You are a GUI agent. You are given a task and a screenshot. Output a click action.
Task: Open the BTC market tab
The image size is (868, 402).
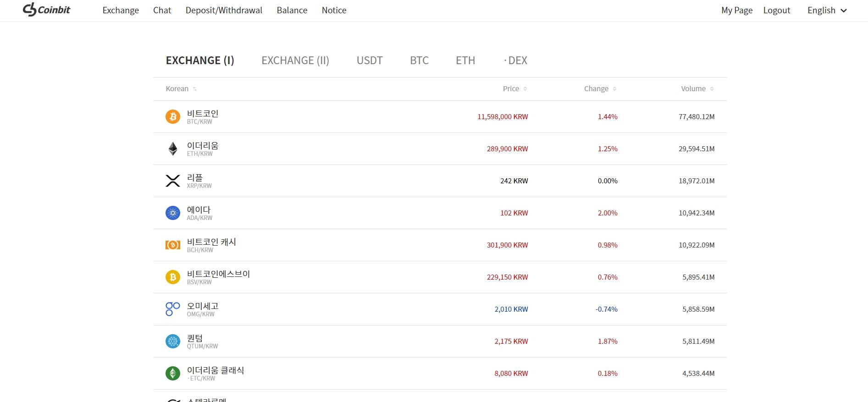click(x=419, y=61)
